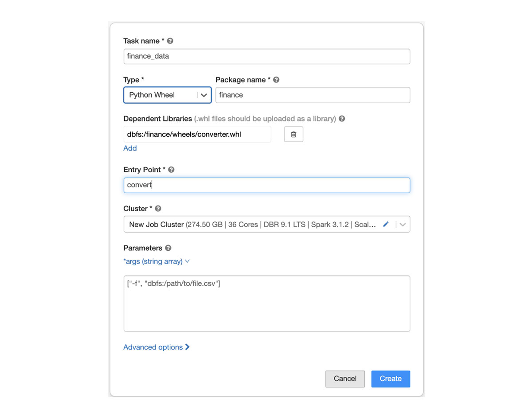The width and height of the screenshot is (532, 419).
Task: Select the dependent library path input field
Action: tap(197, 134)
